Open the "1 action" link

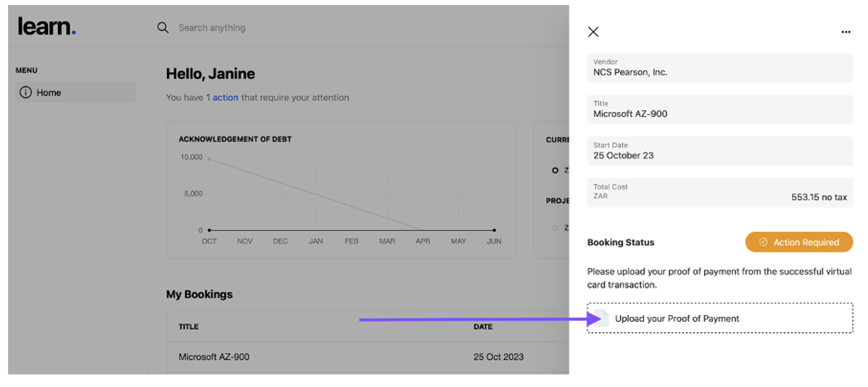point(222,98)
